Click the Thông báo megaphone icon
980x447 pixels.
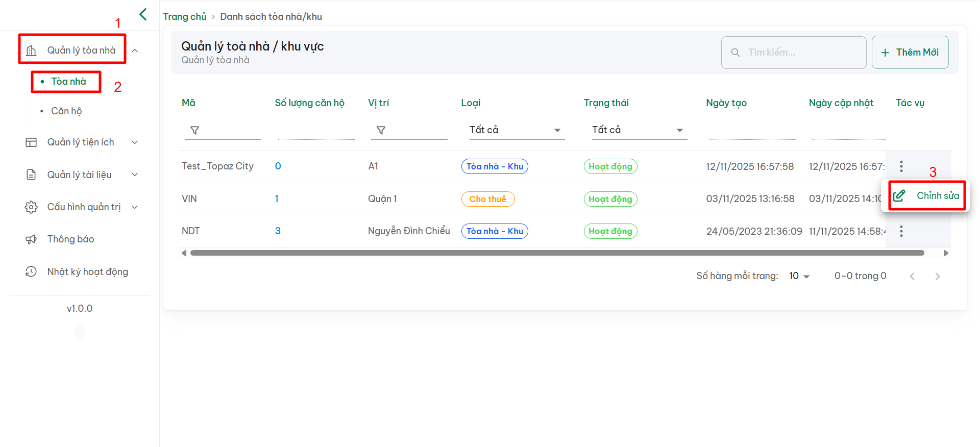point(31,239)
